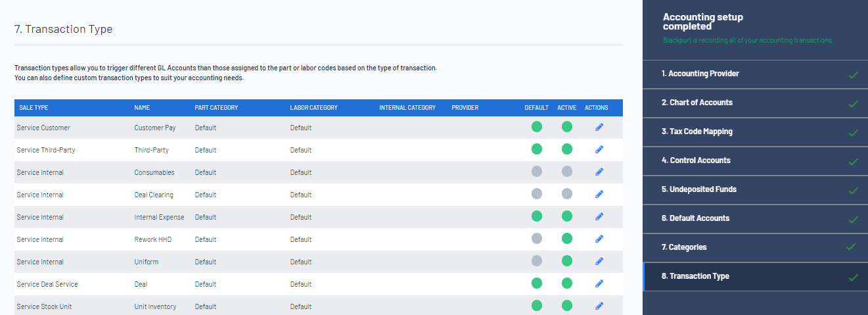Click the pencil icon for Rework HHD
The width and height of the screenshot is (868, 315).
[599, 239]
